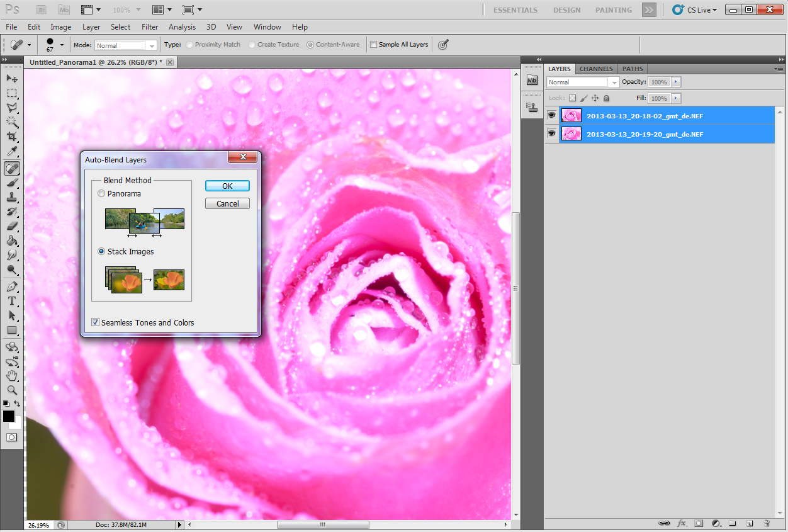The image size is (788, 532).
Task: Select the Eyedropper tool
Action: coord(12,152)
